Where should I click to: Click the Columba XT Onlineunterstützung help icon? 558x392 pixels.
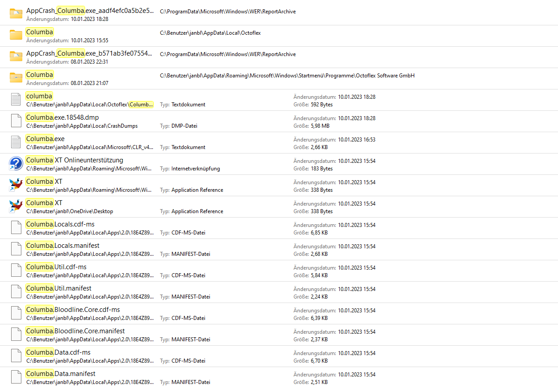coord(16,163)
